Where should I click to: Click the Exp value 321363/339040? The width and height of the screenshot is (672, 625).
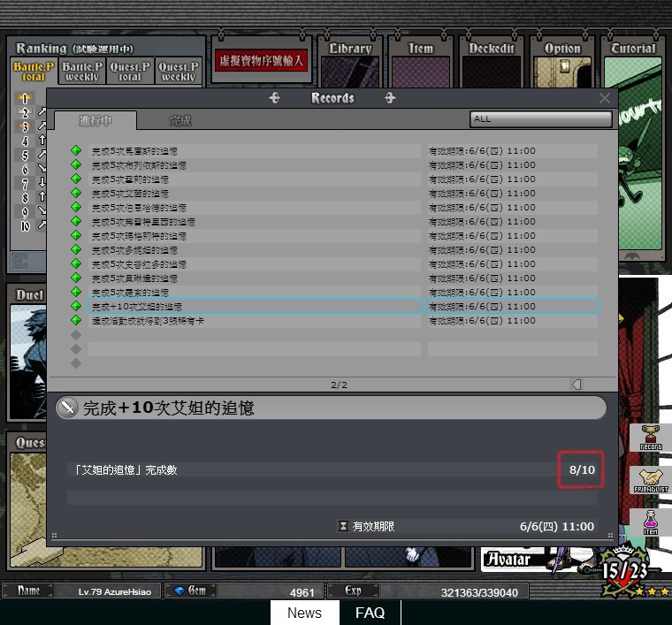pos(479,592)
